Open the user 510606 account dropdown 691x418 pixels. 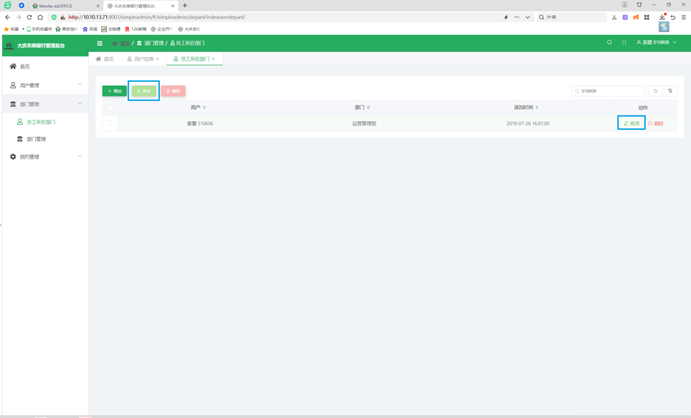657,43
